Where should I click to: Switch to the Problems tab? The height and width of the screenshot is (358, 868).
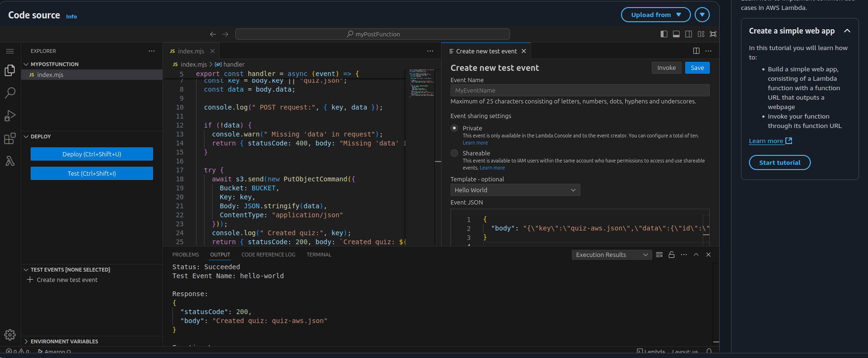[x=186, y=255]
